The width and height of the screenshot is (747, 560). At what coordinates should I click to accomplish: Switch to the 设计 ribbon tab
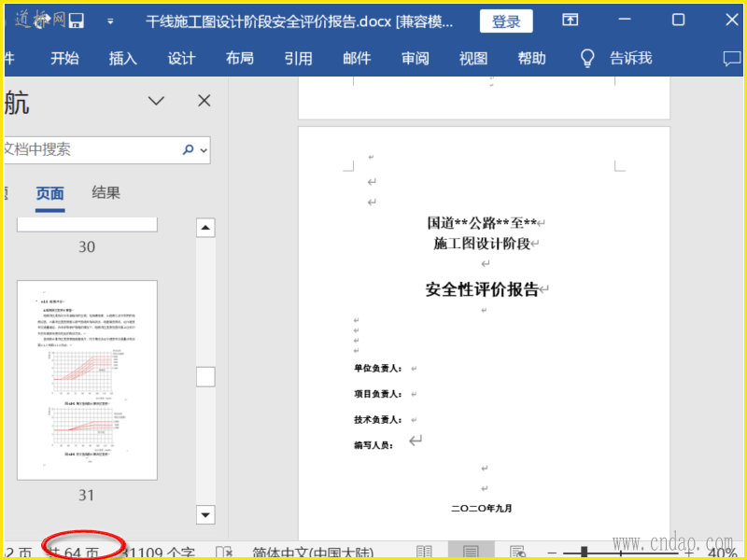pos(181,59)
